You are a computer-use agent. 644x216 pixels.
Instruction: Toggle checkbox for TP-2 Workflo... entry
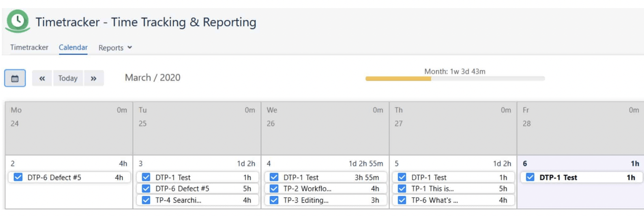click(x=274, y=189)
